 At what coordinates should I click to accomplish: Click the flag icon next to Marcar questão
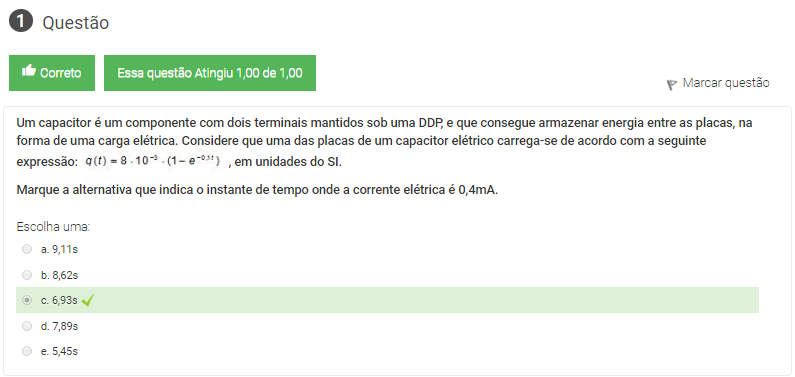tap(672, 85)
